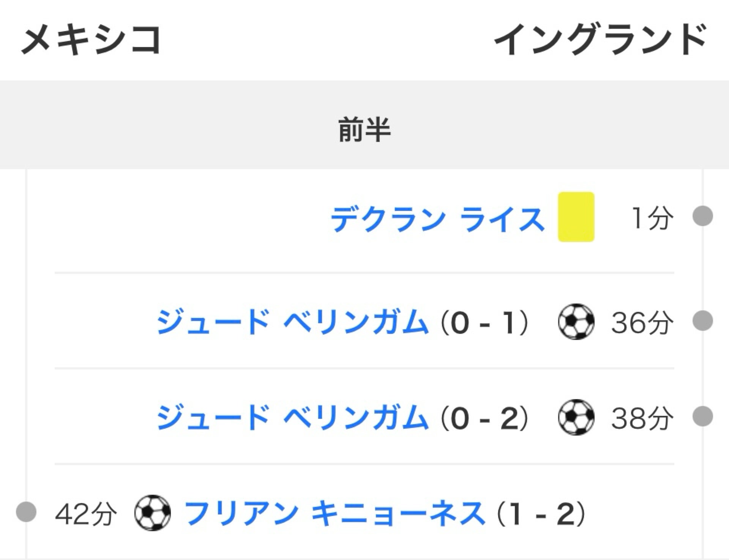Click the メキシコ team name
This screenshot has width=729, height=560.
point(91,39)
